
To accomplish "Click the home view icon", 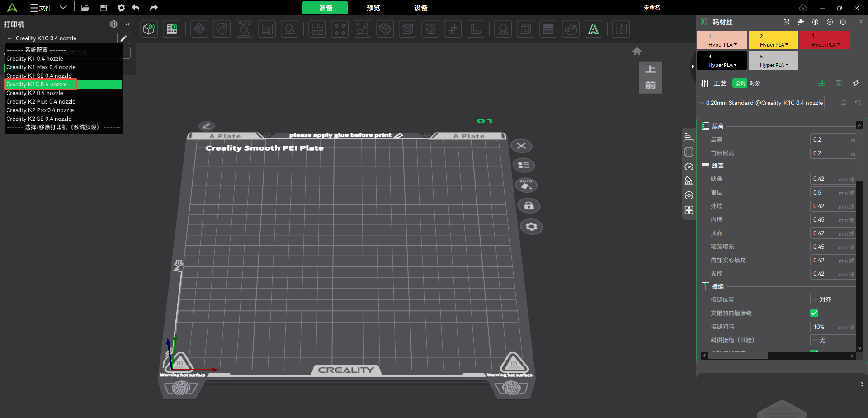I will (637, 51).
